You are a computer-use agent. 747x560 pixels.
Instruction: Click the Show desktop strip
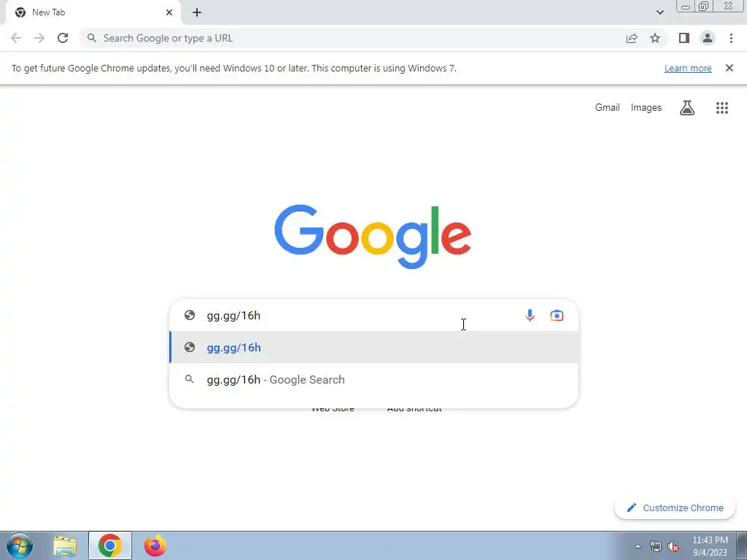pyautogui.click(x=741, y=545)
